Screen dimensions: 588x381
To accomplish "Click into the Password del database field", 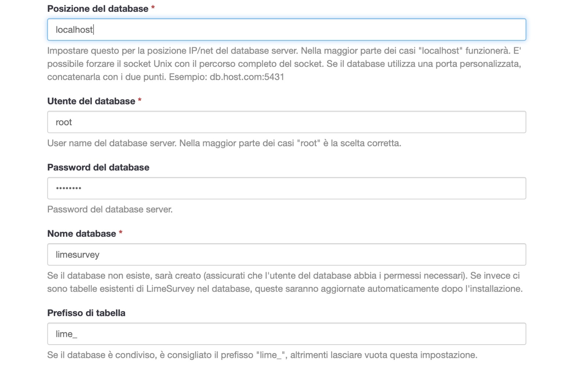I will 286,188.
